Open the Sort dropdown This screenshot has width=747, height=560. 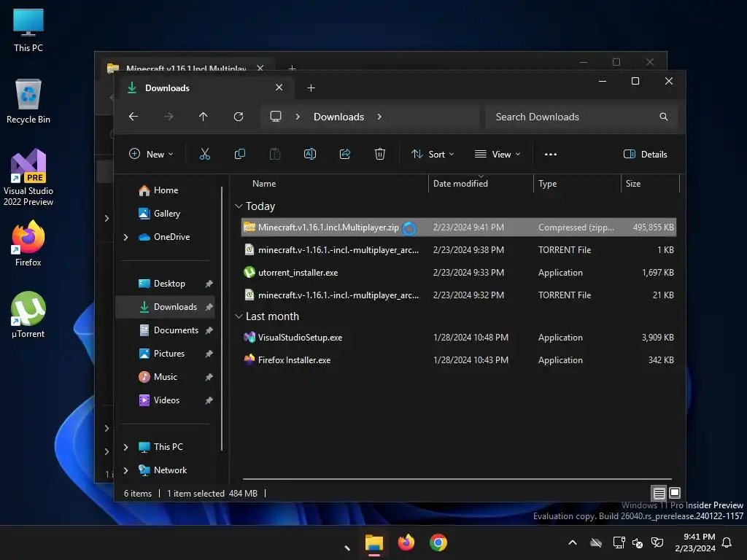[433, 155]
